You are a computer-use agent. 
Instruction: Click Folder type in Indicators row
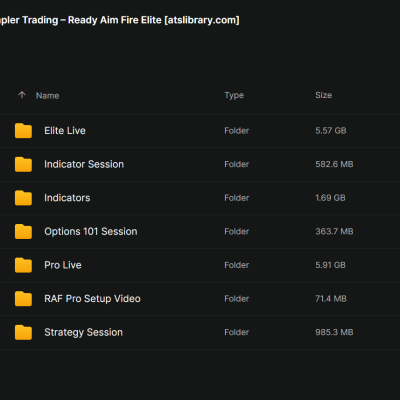237,198
